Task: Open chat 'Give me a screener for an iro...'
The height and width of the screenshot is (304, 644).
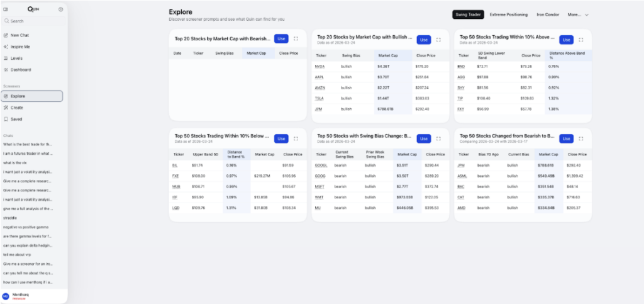Action: coord(28,264)
